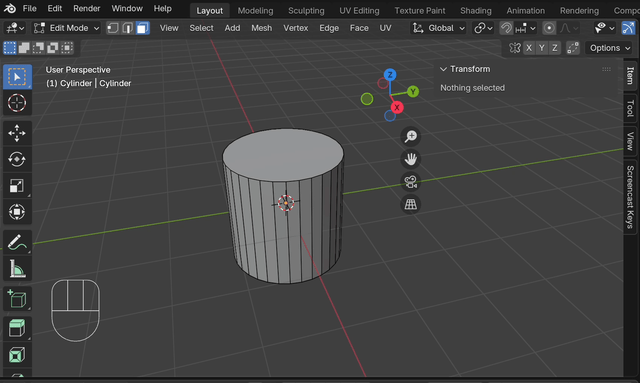The height and width of the screenshot is (383, 640).
Task: Enable face select mode
Action: tap(142, 28)
